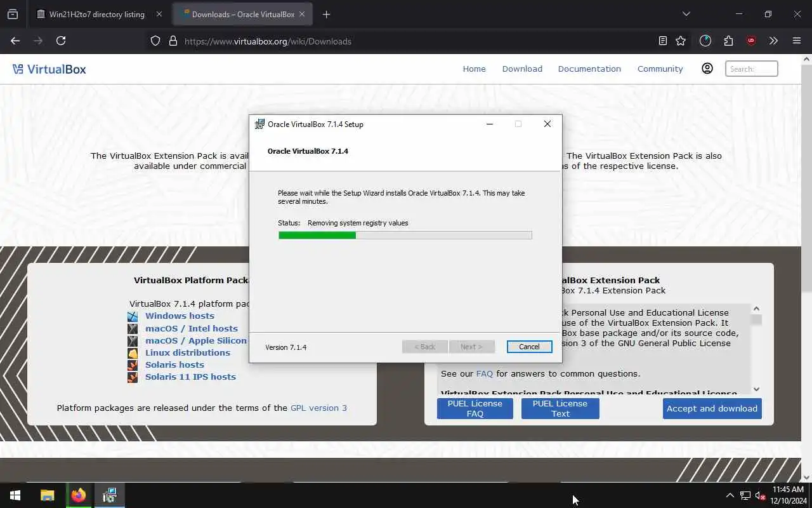This screenshot has height=508, width=812.
Task: Click the Firefox profile circle icon in toolbar
Action: pos(705,41)
